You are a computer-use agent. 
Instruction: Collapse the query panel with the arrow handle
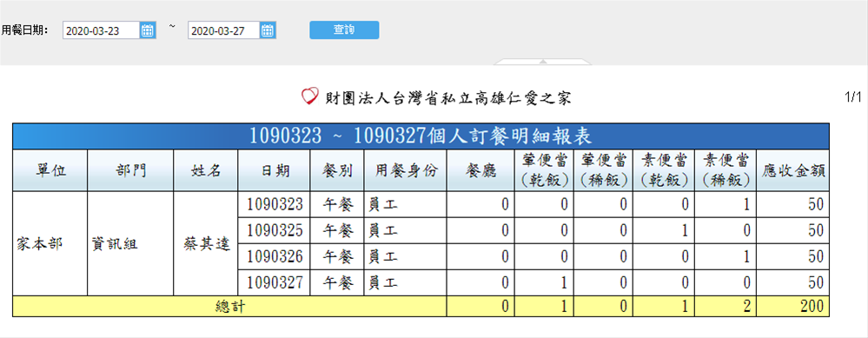543,61
